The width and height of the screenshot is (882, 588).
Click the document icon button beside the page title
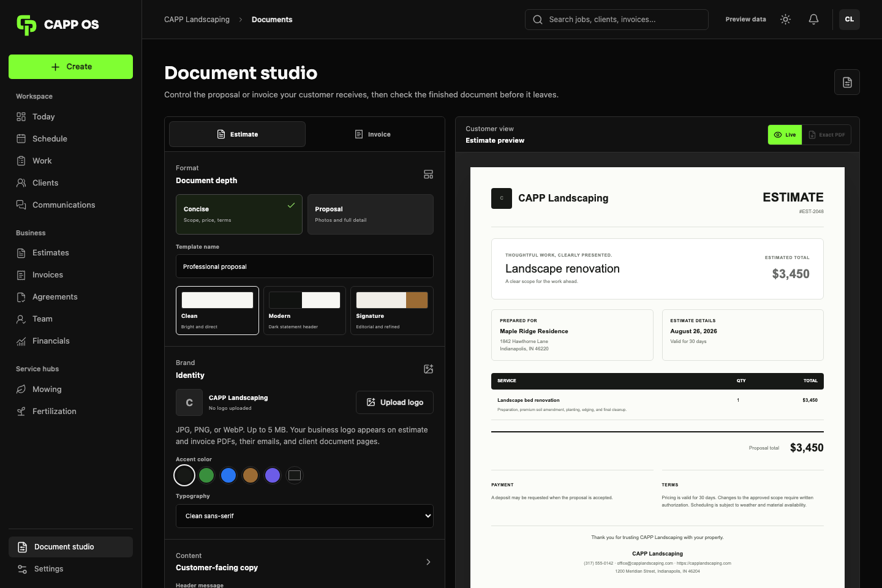pos(847,82)
